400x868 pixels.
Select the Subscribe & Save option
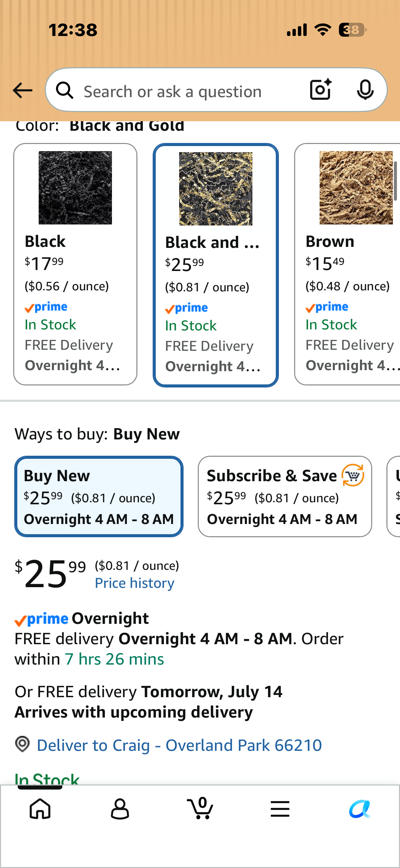[x=285, y=496]
